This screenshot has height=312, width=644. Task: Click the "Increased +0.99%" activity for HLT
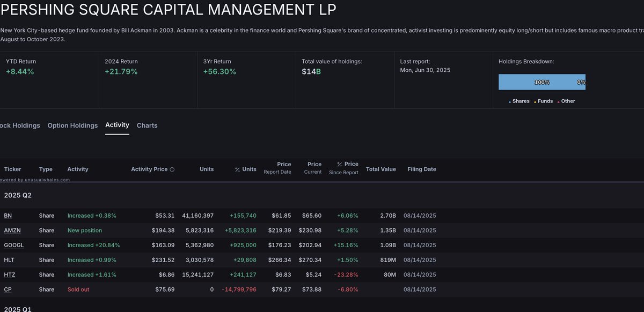(92, 260)
